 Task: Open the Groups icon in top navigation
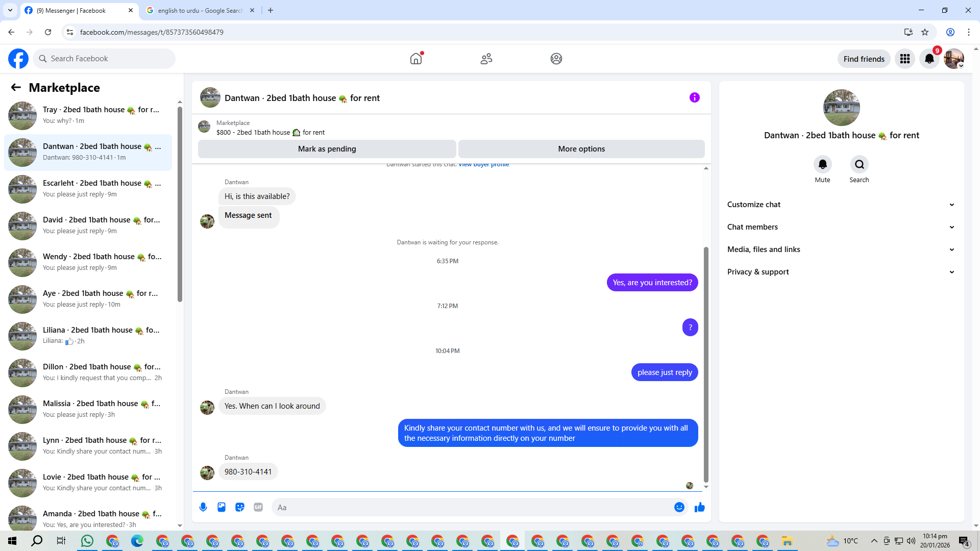(x=556, y=59)
